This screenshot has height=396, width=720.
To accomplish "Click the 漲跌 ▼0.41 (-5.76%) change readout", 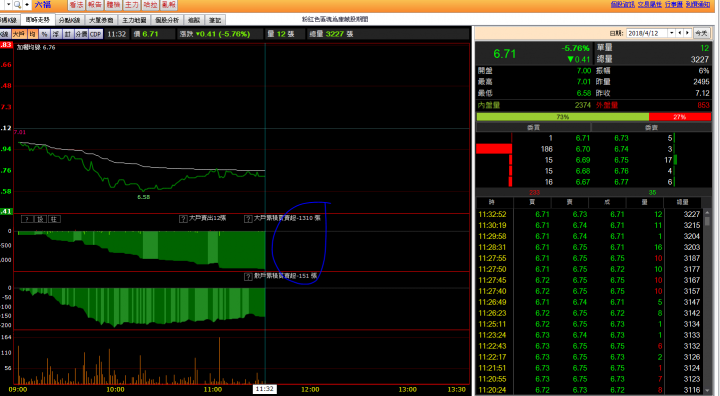I will tap(214, 34).
